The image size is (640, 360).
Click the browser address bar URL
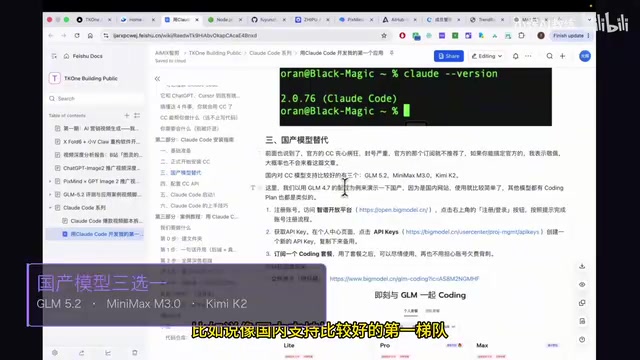point(185,36)
